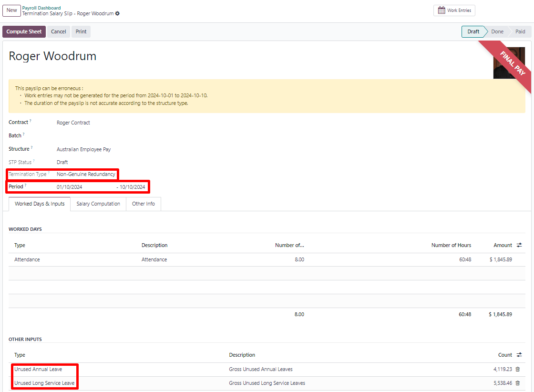Open column options for Other Inputs table
Image resolution: width=534 pixels, height=392 pixels.
point(519,355)
